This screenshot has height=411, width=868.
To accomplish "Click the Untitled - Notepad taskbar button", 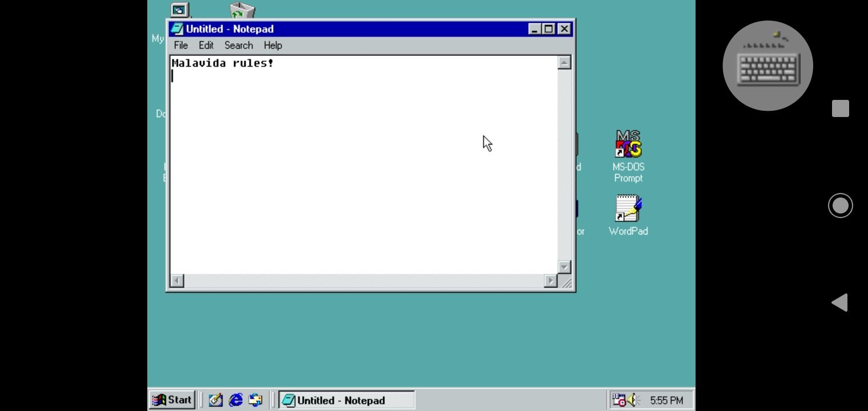I will (x=347, y=400).
